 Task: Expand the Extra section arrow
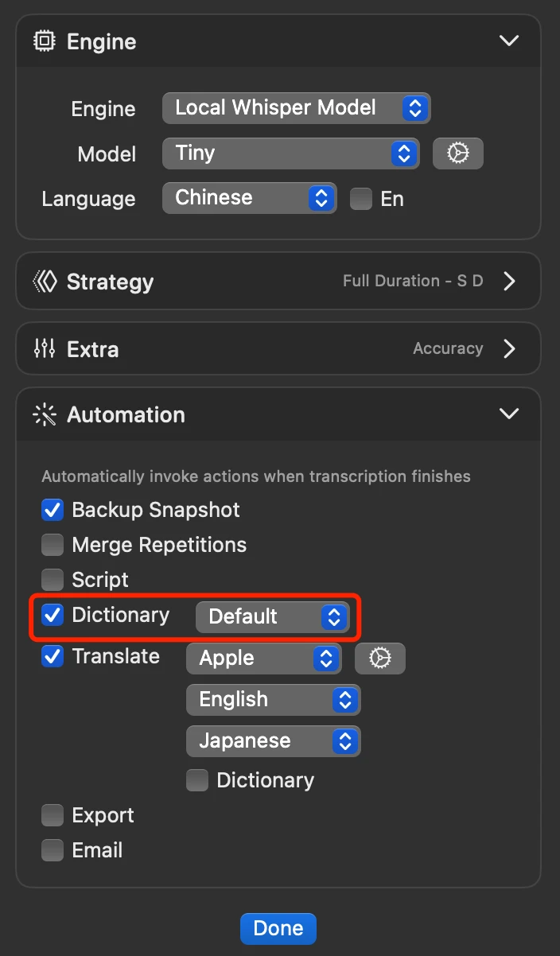pyautogui.click(x=510, y=348)
